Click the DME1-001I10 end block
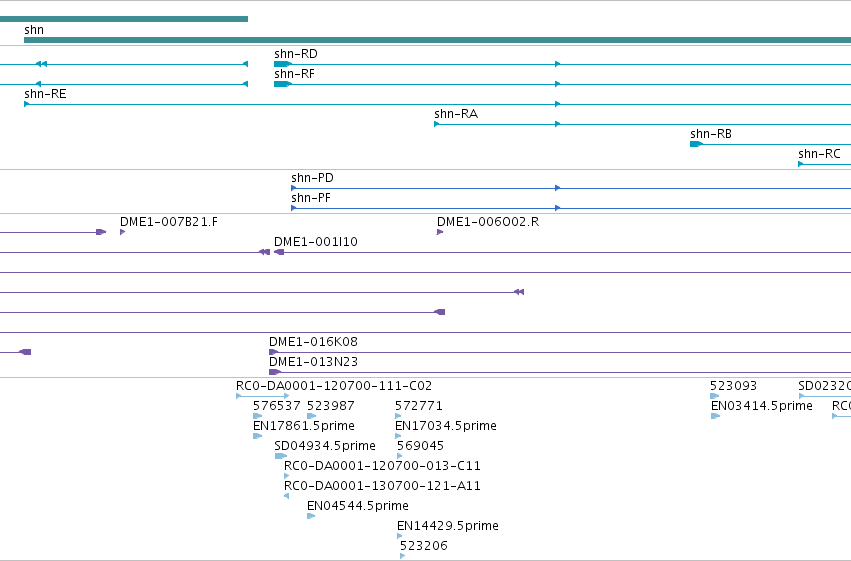 point(279,252)
